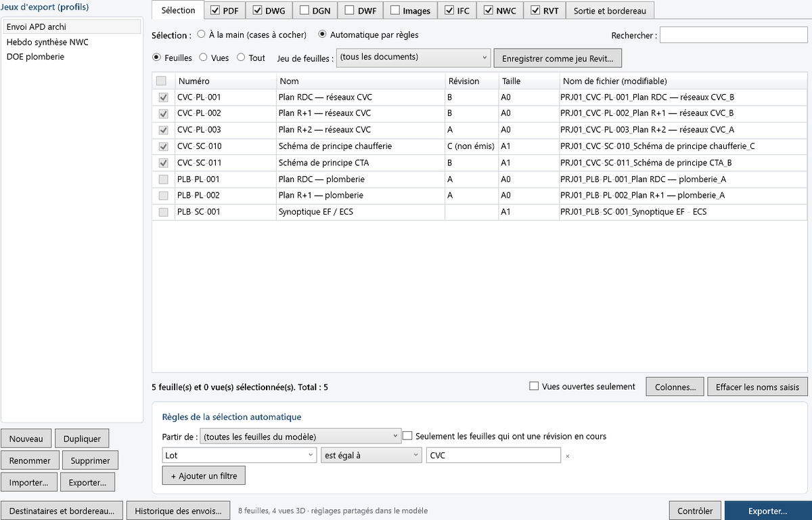Check the Images export checkbox
The width and height of the screenshot is (812, 520).
click(394, 11)
